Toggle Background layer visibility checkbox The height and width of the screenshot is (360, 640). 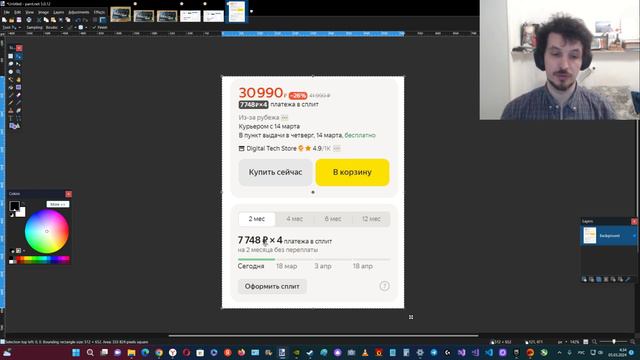634,236
